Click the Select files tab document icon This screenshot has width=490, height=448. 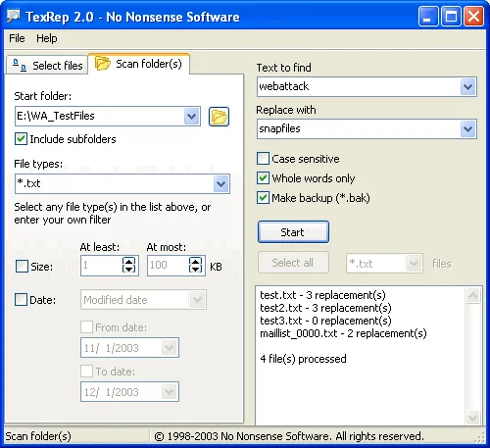click(20, 65)
